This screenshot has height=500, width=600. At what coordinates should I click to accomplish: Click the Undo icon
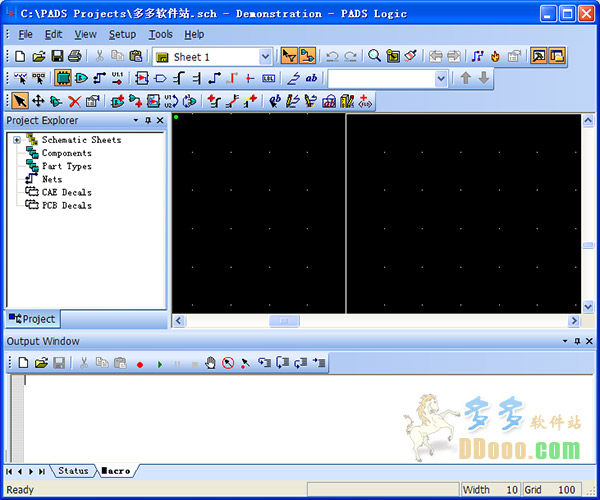click(x=332, y=57)
